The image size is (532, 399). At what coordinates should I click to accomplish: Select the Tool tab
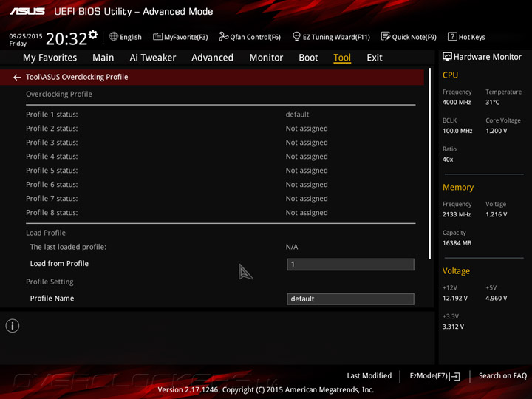point(342,58)
